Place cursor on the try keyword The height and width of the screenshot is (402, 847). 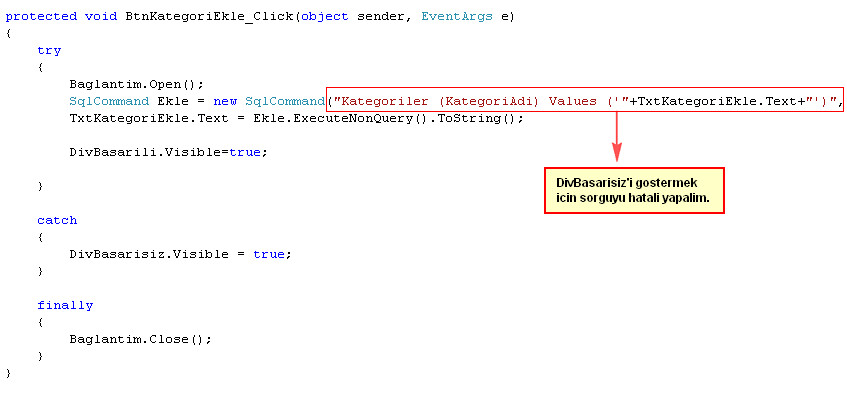[49, 50]
